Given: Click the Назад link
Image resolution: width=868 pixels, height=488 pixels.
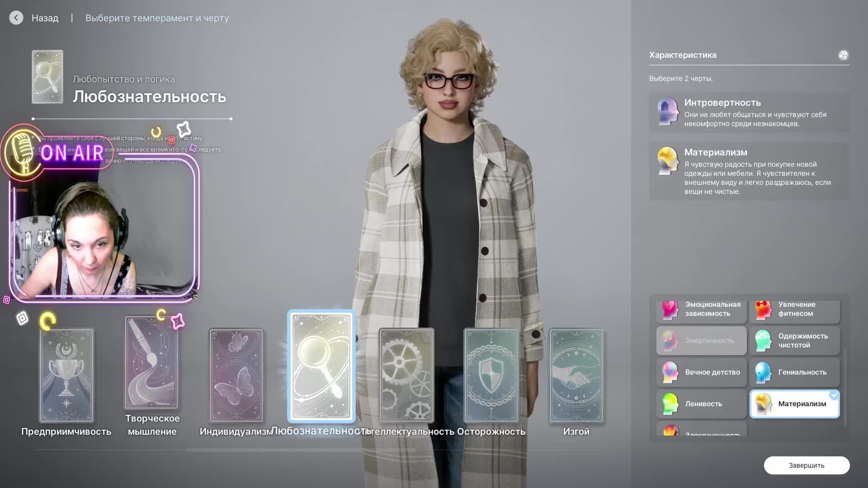Looking at the screenshot, I should pyautogui.click(x=45, y=18).
